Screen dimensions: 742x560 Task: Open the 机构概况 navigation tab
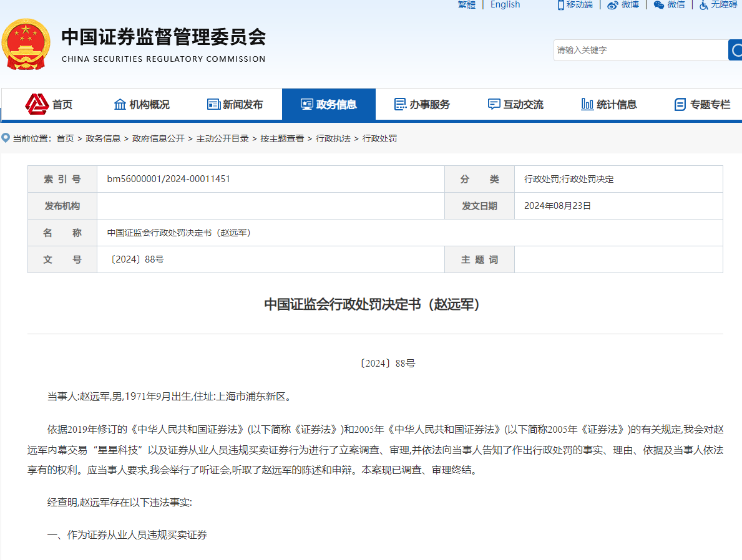pos(142,104)
